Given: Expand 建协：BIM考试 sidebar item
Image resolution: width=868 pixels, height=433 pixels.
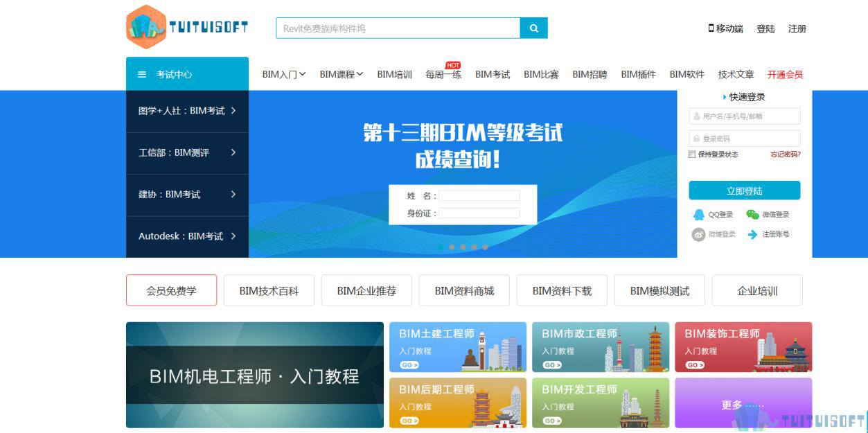Looking at the screenshot, I should pyautogui.click(x=187, y=195).
